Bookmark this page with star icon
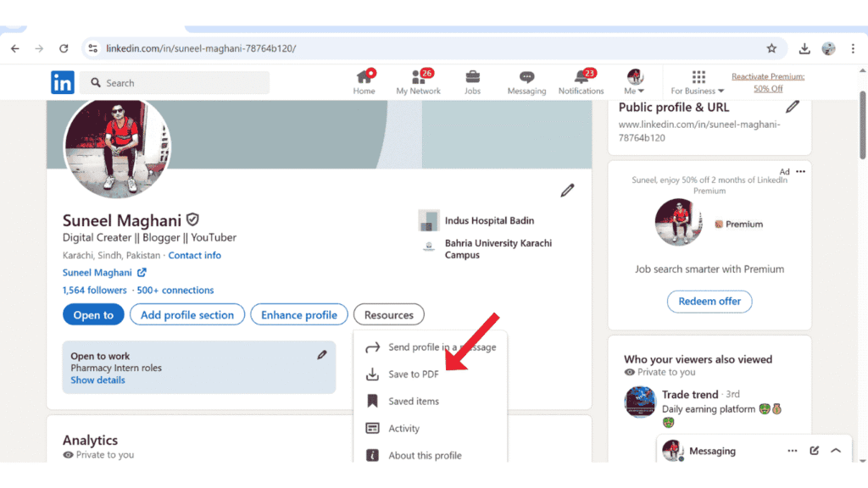The width and height of the screenshot is (868, 488). (771, 48)
